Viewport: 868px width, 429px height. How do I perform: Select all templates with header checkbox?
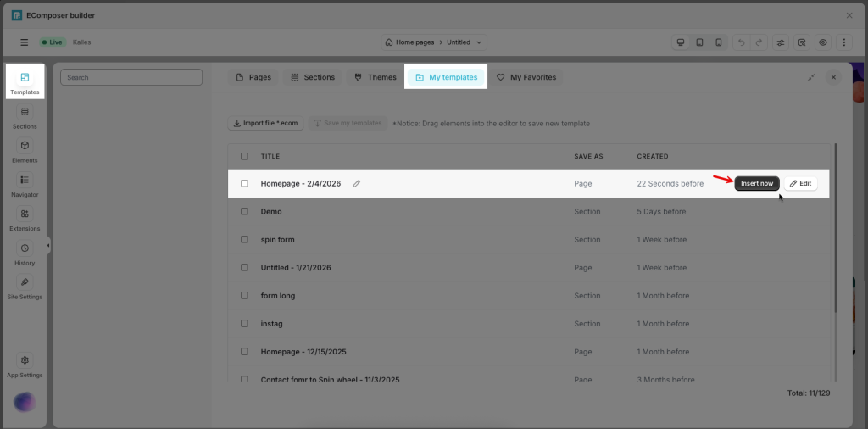(x=244, y=156)
